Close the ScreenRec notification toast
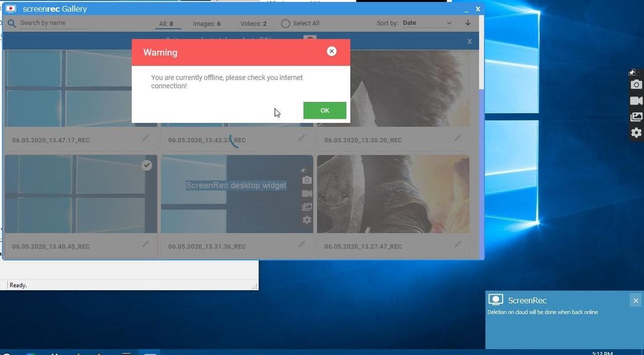The image size is (644, 355). click(636, 300)
